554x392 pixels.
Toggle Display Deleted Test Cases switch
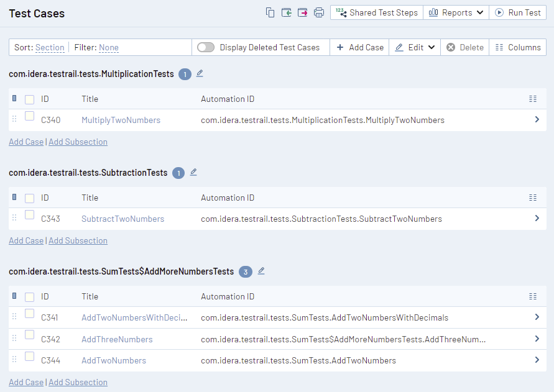coord(206,47)
